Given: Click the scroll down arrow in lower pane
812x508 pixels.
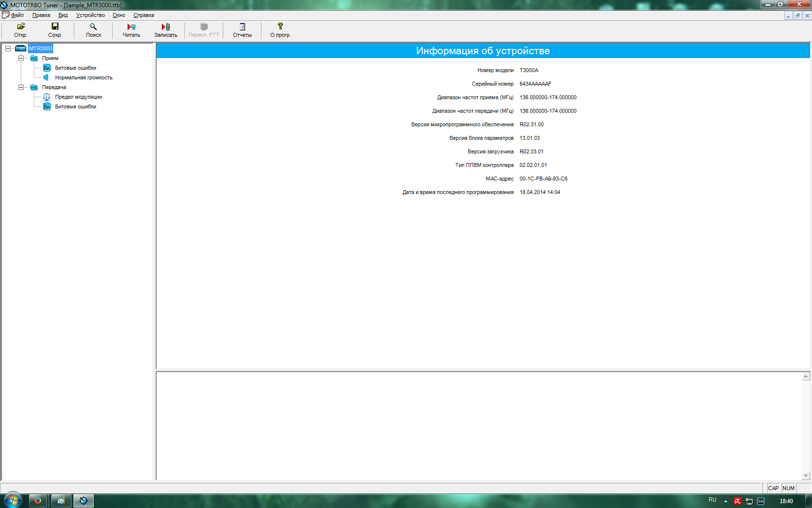Looking at the screenshot, I should click(x=806, y=476).
